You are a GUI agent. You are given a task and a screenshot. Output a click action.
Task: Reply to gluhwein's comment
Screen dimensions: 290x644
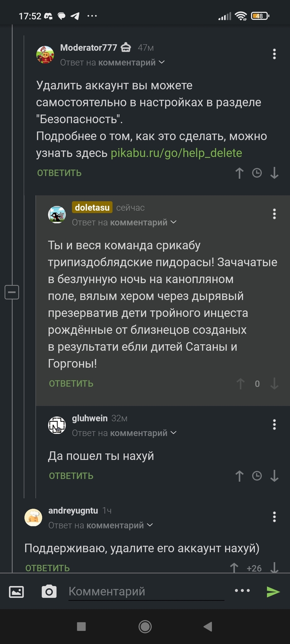[71, 476]
